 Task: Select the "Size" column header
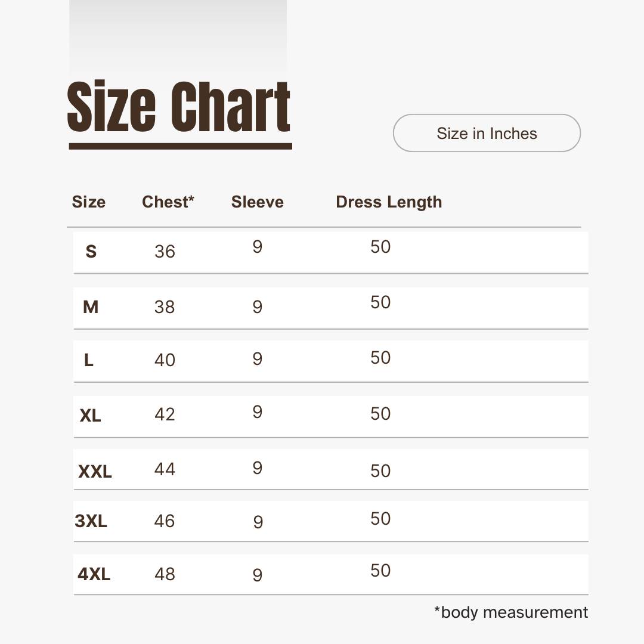[x=89, y=202]
